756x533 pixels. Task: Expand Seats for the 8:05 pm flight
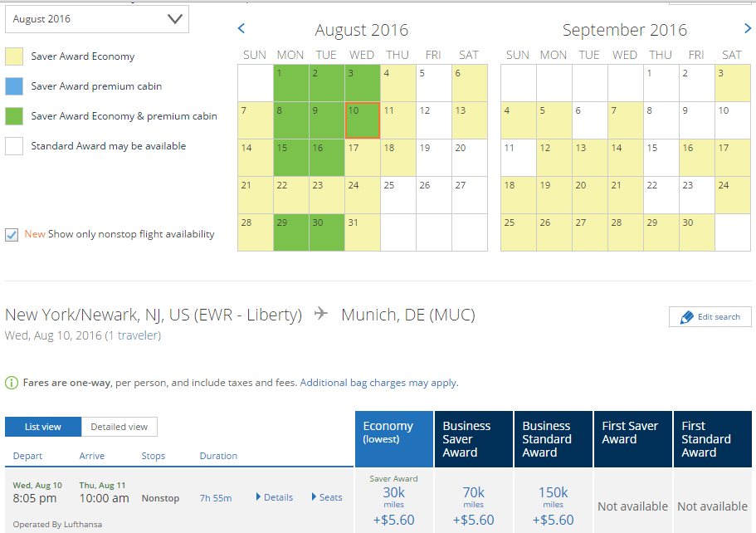327,497
